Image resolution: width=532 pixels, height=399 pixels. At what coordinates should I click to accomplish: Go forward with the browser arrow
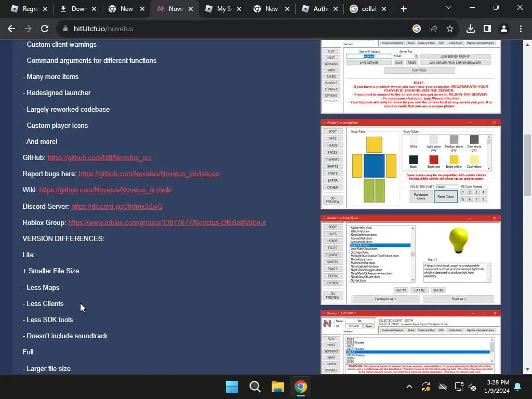(28, 29)
